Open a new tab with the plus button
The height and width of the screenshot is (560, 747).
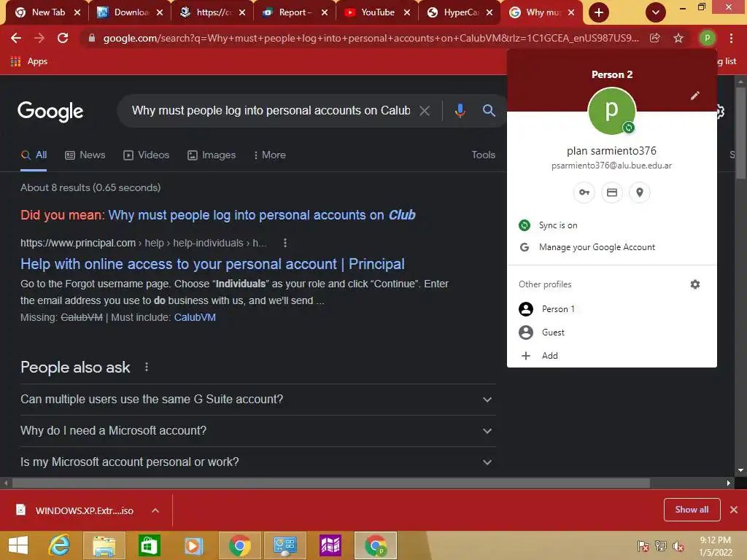[x=599, y=12]
